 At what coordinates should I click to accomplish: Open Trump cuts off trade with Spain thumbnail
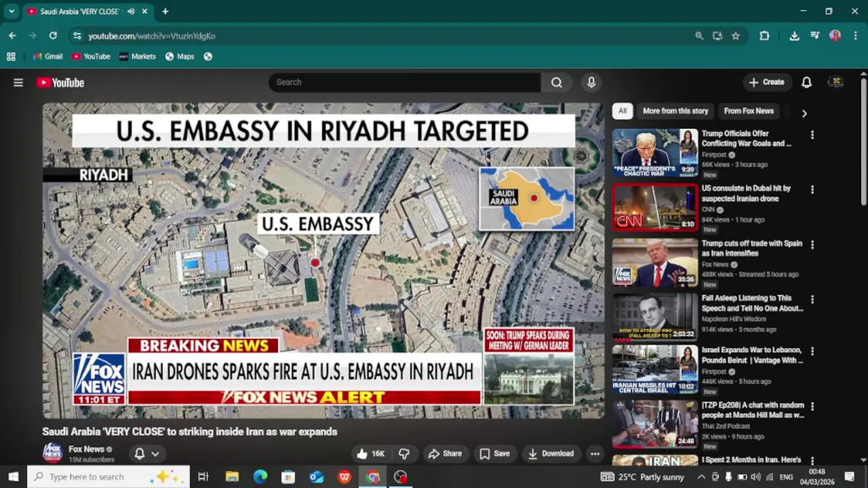pyautogui.click(x=654, y=263)
